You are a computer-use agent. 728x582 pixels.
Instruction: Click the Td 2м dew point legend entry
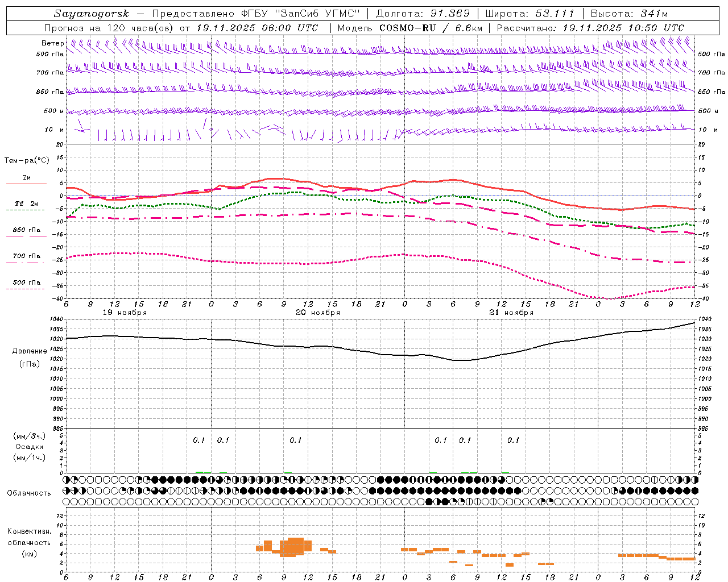[27, 203]
